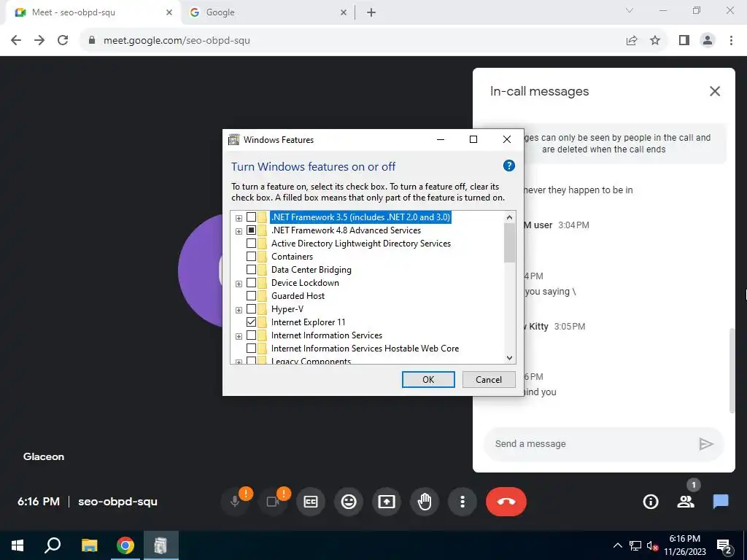Screen dimensions: 747x560
Task: Leave the call with the red hang-up button
Action: (506, 502)
